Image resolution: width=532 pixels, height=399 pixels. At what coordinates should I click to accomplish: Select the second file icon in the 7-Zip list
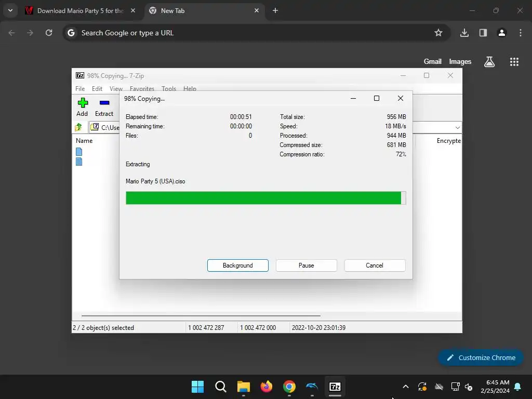coord(79,162)
